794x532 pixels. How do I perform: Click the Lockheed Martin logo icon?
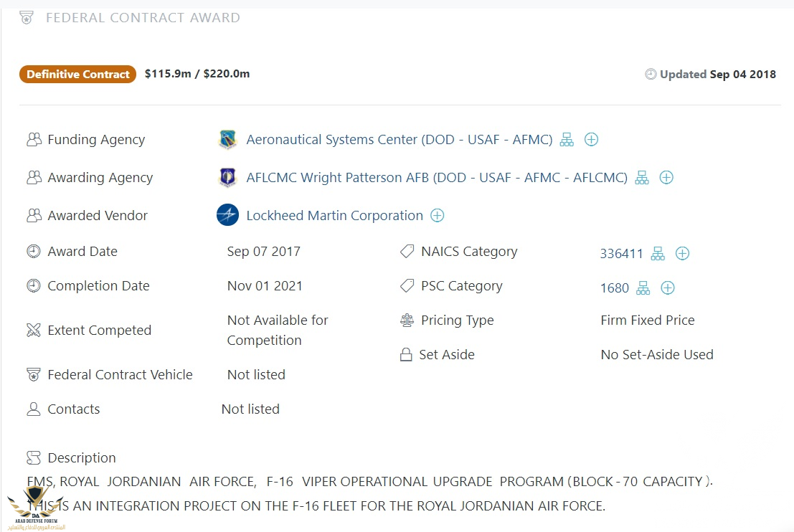click(x=227, y=215)
